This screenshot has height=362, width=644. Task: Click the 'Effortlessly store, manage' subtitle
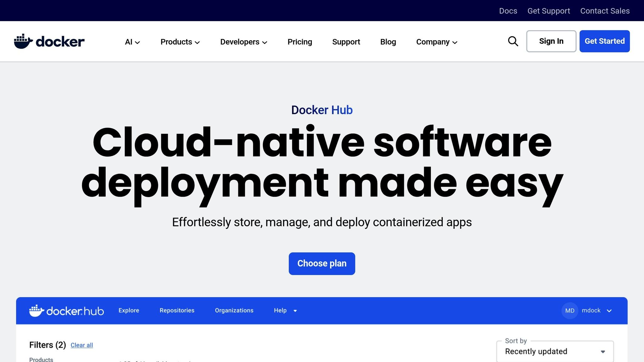322,222
